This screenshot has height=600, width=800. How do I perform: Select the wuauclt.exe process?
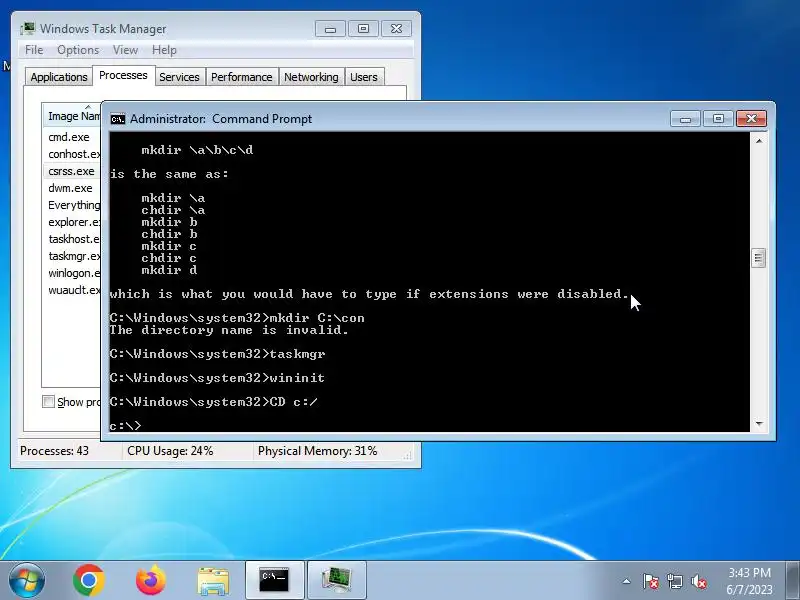[72, 290]
